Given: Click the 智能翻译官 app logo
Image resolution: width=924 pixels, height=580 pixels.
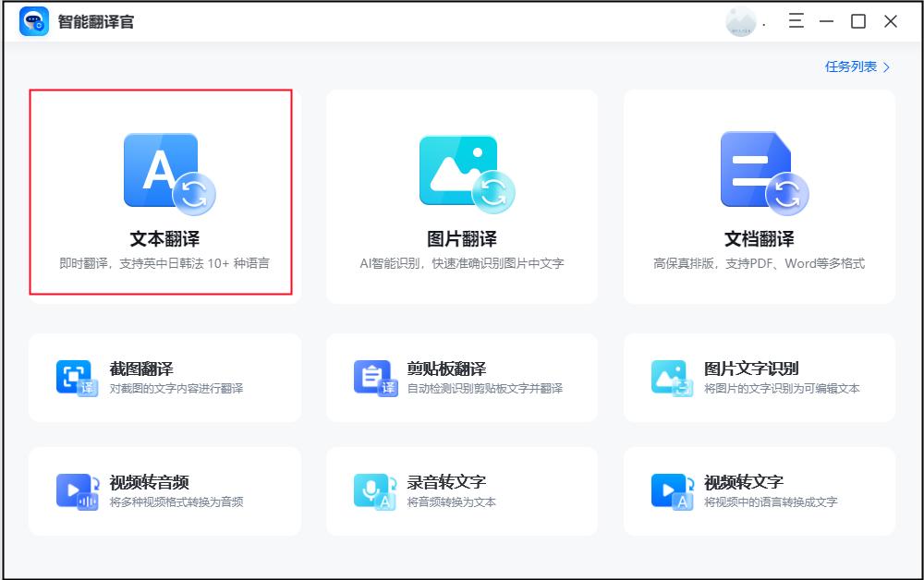Looking at the screenshot, I should [x=33, y=20].
